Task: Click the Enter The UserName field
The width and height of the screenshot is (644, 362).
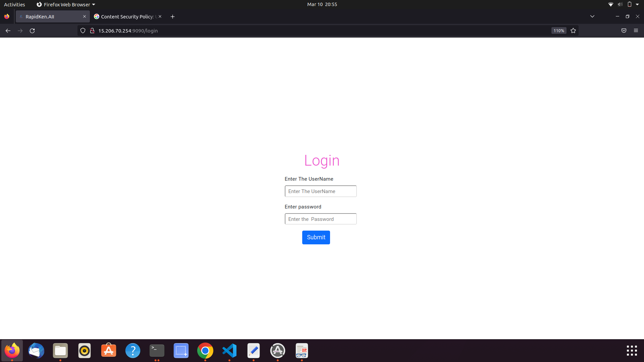Action: click(x=320, y=191)
